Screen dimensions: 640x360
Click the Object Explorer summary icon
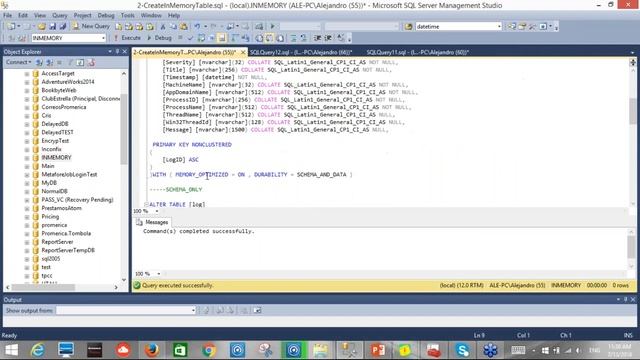click(x=91, y=62)
